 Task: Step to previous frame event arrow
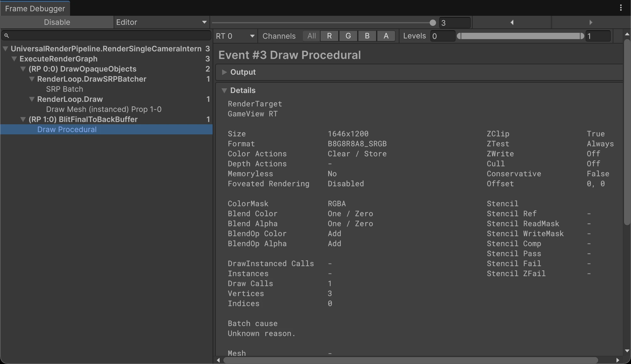pyautogui.click(x=512, y=22)
